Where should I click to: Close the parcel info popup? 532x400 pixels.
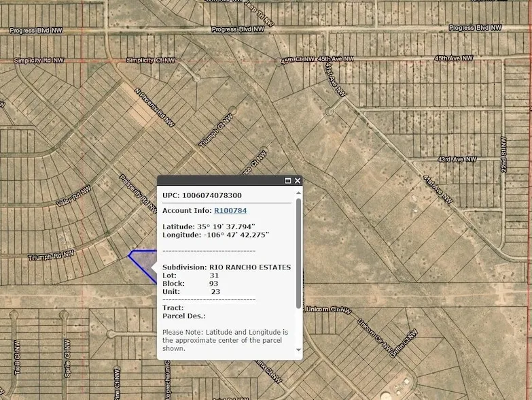tap(298, 181)
